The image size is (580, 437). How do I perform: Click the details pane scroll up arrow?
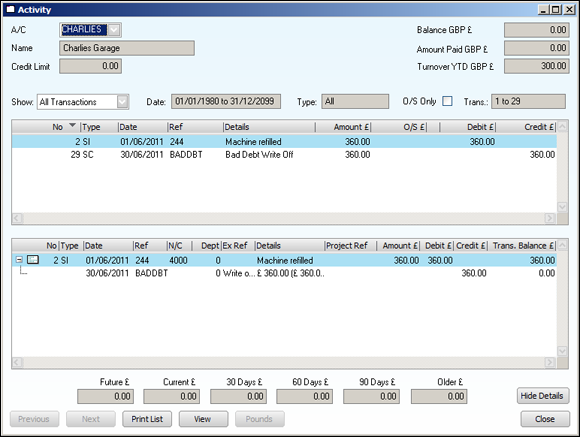tap(562, 245)
